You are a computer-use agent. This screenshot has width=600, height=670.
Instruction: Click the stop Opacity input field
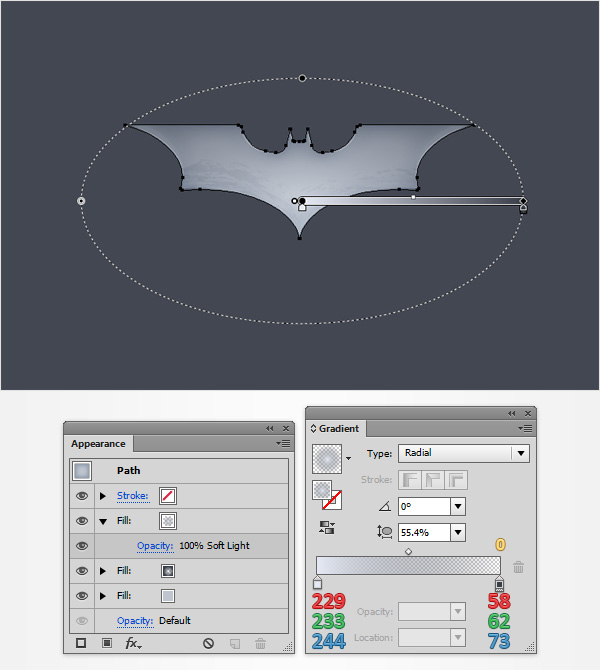[x=424, y=611]
